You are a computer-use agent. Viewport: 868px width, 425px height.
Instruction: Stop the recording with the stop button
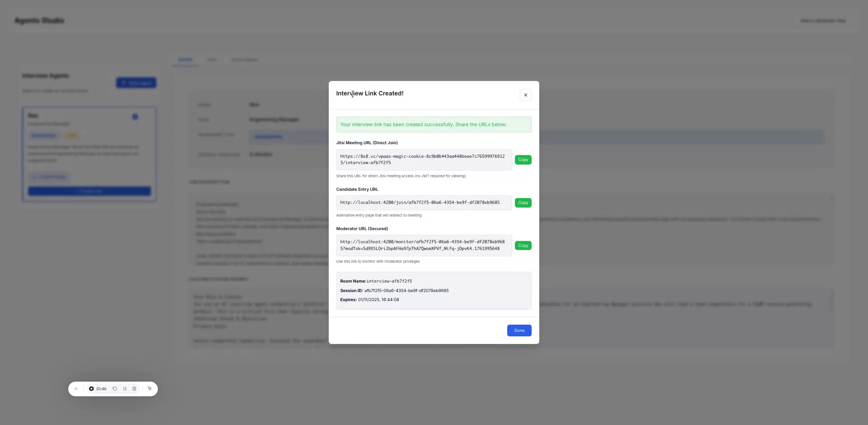92,388
